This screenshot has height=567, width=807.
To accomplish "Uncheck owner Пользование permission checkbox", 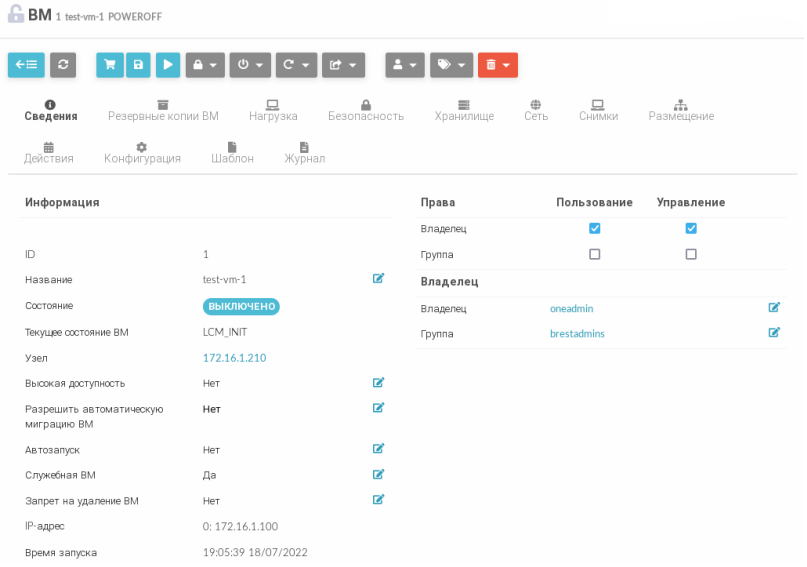I will click(595, 229).
